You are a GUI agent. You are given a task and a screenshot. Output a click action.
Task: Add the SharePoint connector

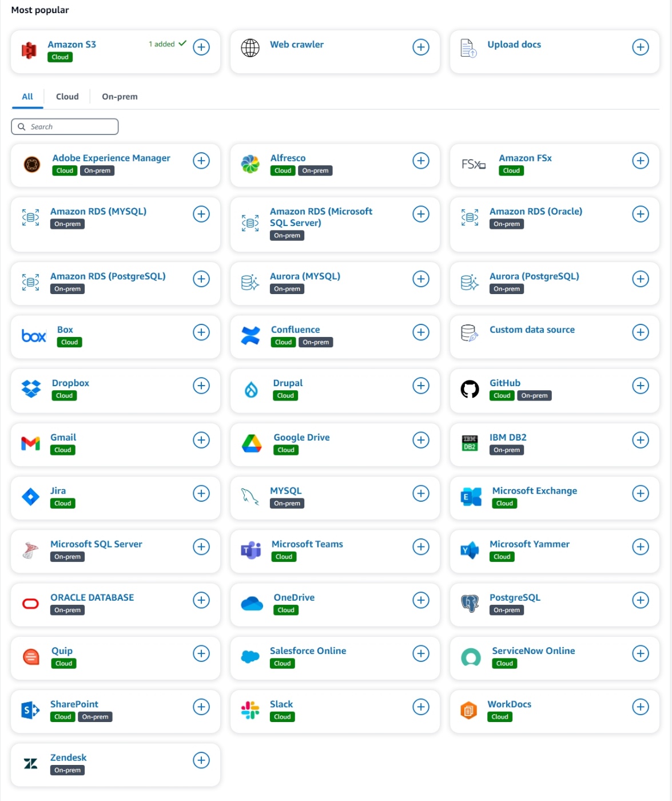[201, 707]
